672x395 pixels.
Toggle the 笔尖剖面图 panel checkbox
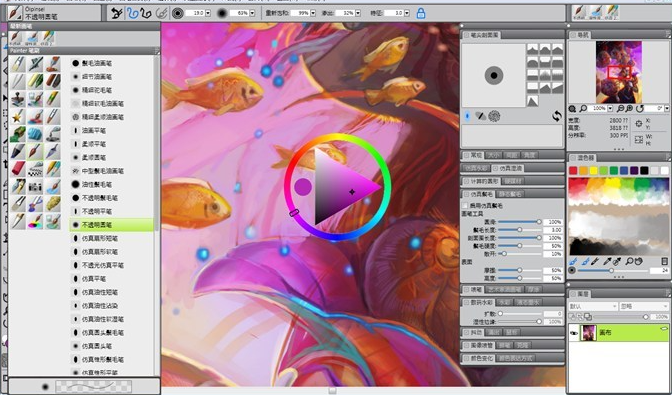tap(466, 35)
